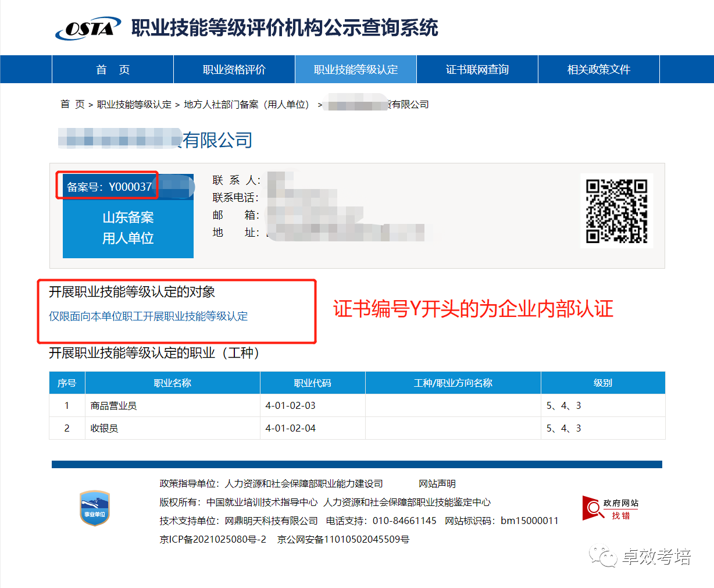
Task: Switch to 职业资格评价 tab
Action: point(234,70)
